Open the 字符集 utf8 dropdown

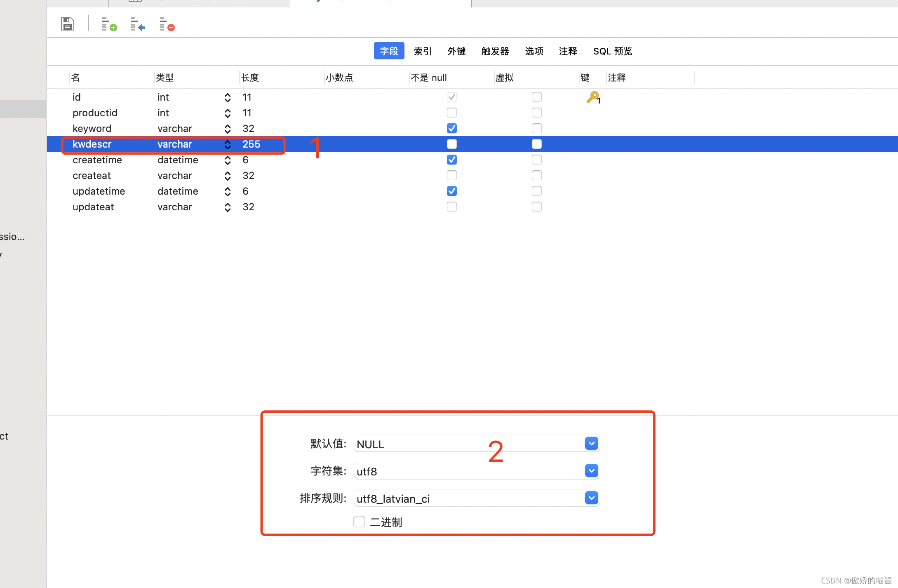pos(591,470)
